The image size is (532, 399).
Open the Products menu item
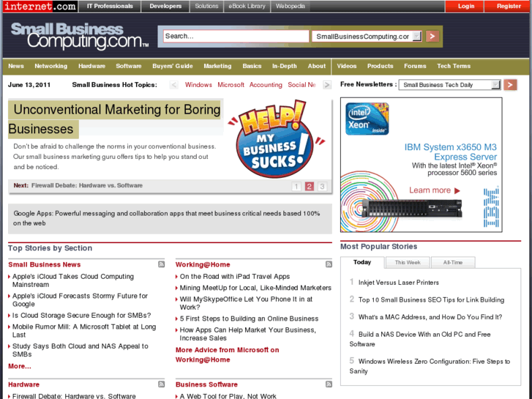[380, 66]
